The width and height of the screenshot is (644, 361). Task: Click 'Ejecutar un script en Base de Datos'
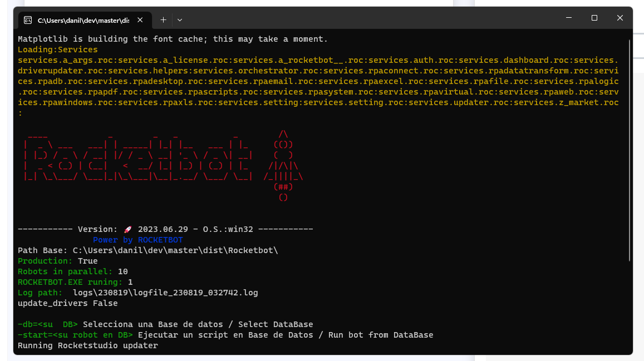[225, 335]
